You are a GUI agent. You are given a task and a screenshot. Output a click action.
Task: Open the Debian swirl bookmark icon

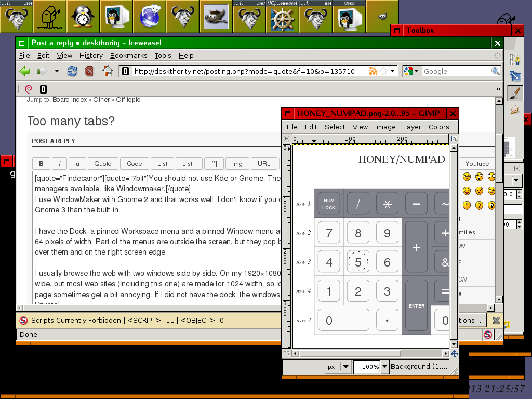pyautogui.click(x=29, y=89)
